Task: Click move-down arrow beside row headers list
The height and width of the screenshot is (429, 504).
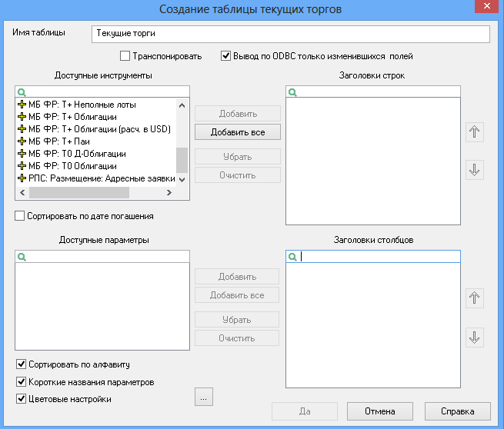Action: point(475,170)
